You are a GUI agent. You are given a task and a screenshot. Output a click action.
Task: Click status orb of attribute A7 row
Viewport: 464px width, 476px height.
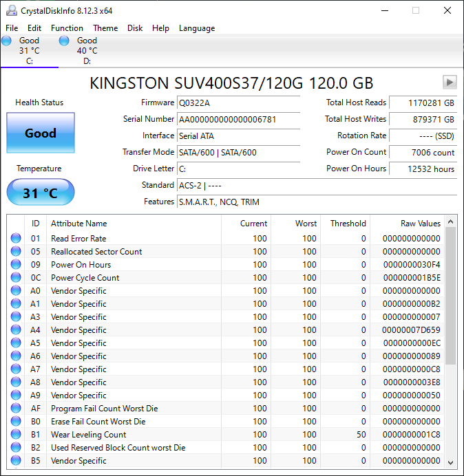point(16,369)
